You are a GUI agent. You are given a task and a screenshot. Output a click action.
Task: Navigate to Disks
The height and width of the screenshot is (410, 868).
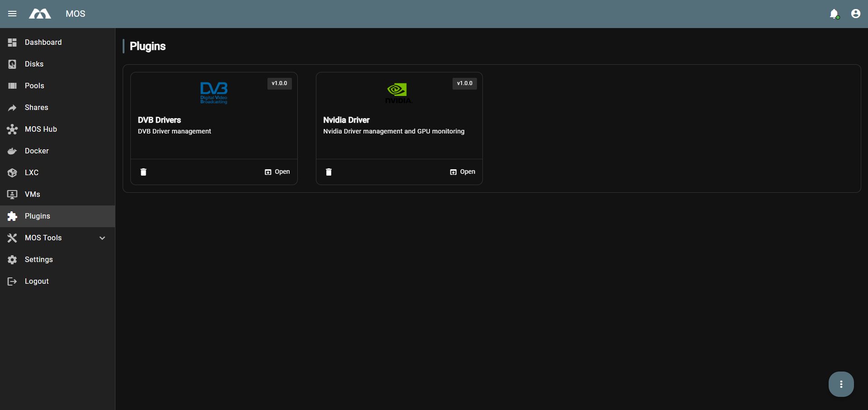[x=57, y=64]
